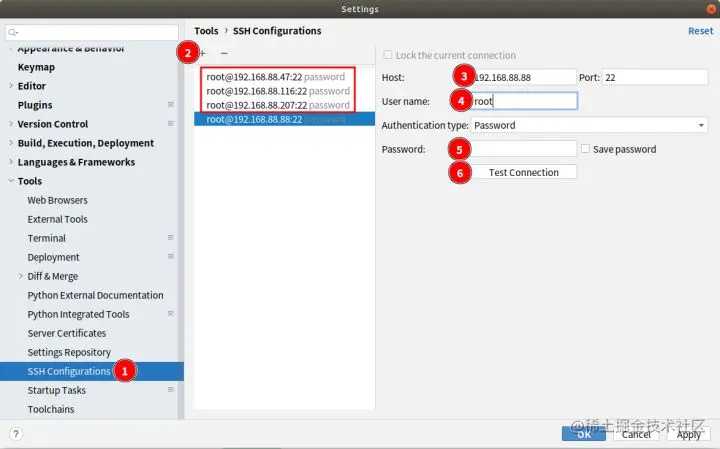The height and width of the screenshot is (449, 720).
Task: Close the Settings dialog window
Action: pos(711,9)
